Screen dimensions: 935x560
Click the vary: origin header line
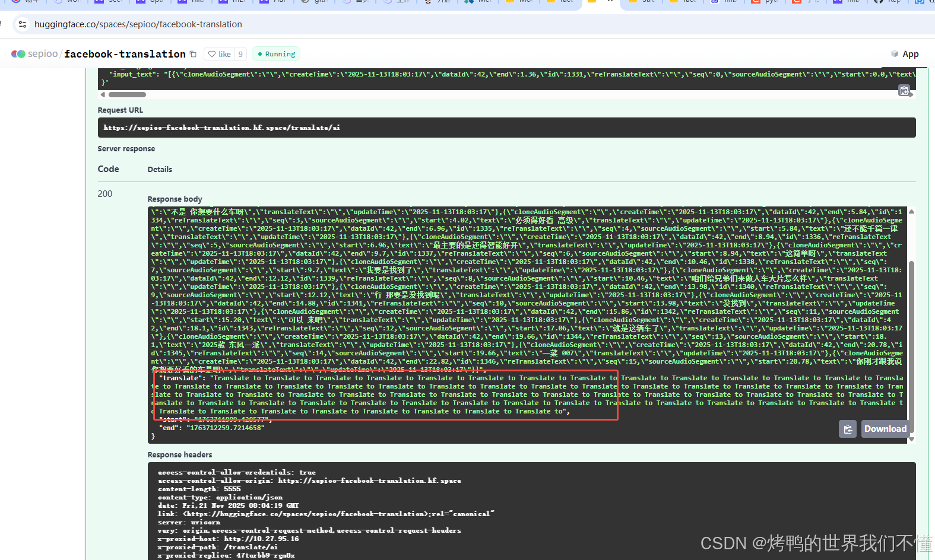coord(309,530)
